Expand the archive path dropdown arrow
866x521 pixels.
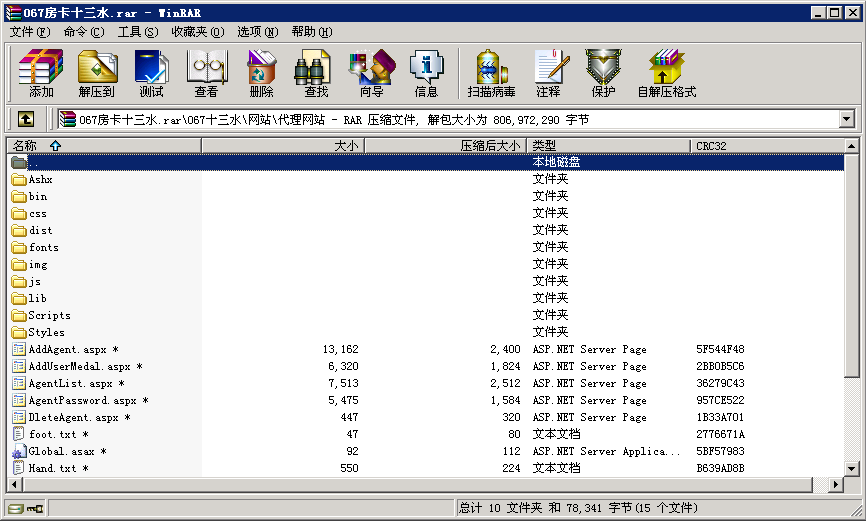coord(847,119)
